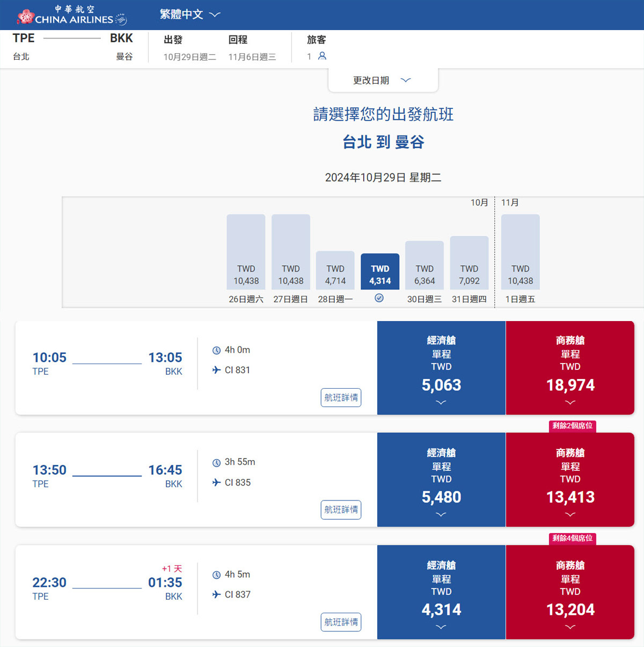The width and height of the screenshot is (644, 647).
Task: Click the clock icon beside 3h 55m
Action: coord(216,462)
